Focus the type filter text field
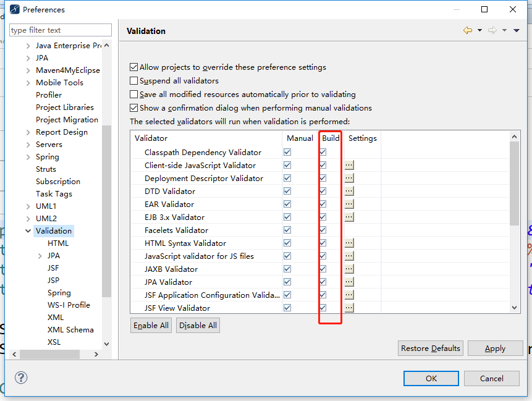The image size is (532, 401). click(61, 30)
